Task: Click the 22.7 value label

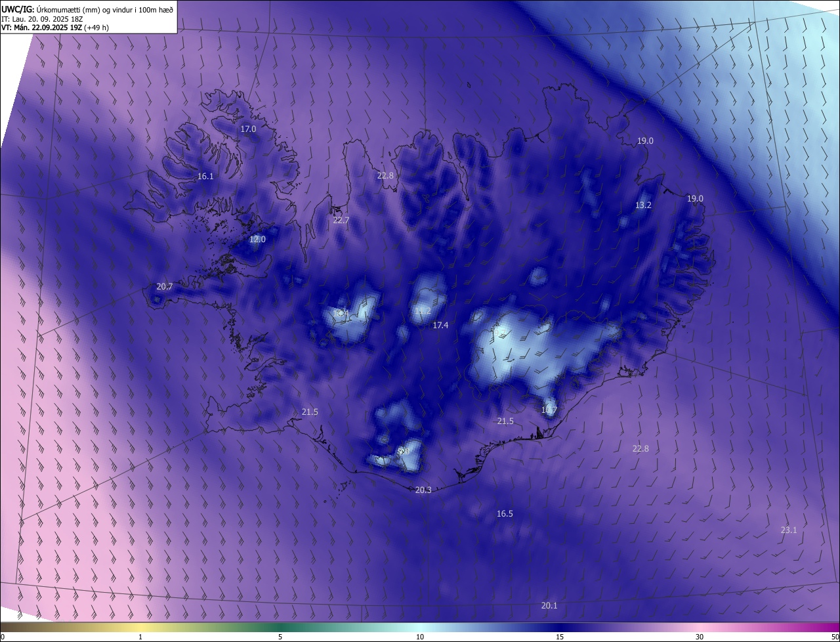Action: coord(341,221)
